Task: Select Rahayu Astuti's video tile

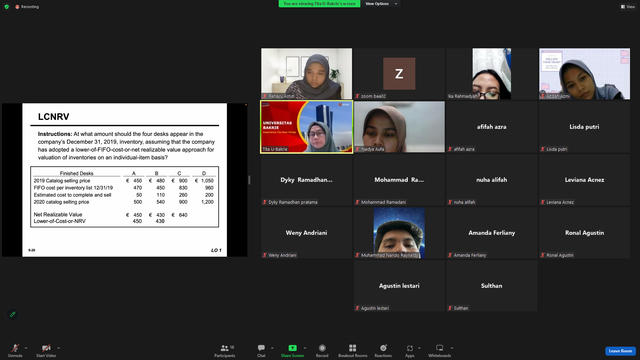Action: [x=307, y=73]
